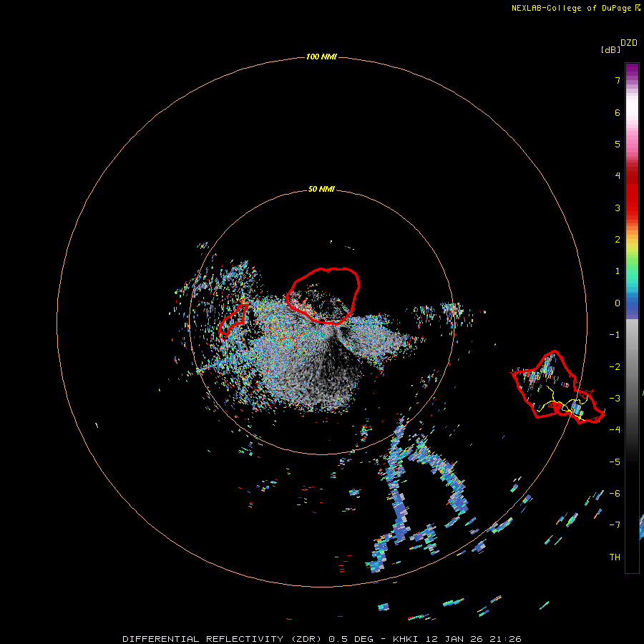Click the 50 NMI range ring label
The image size is (644, 644).
[321, 189]
